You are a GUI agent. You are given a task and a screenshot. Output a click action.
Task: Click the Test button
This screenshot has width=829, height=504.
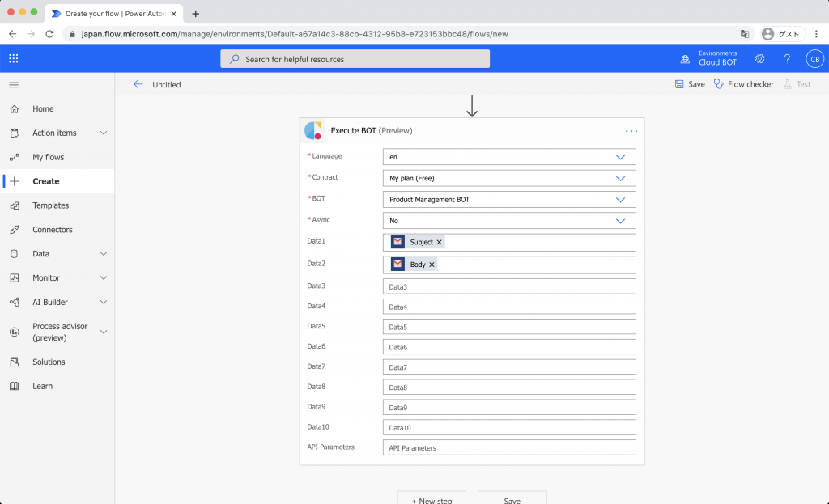797,84
